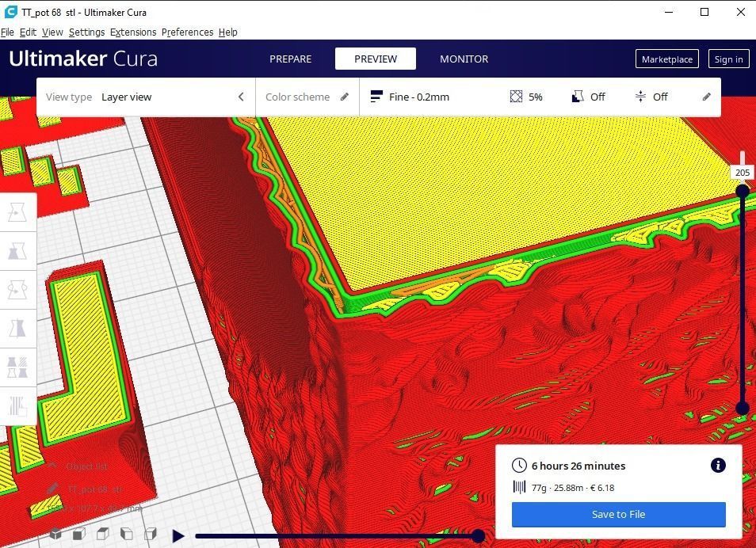756x548 pixels.
Task: Click upper handle of layer slider
Action: (x=743, y=191)
